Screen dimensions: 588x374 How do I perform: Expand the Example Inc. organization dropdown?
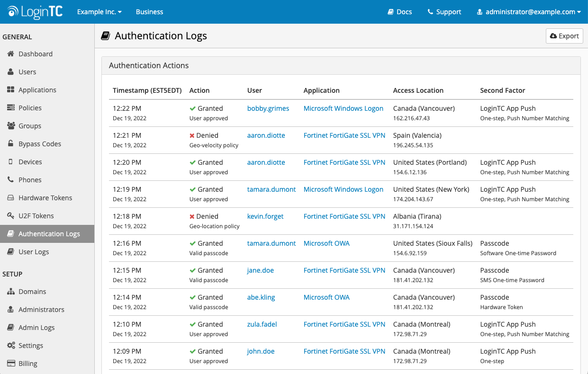[x=99, y=11]
